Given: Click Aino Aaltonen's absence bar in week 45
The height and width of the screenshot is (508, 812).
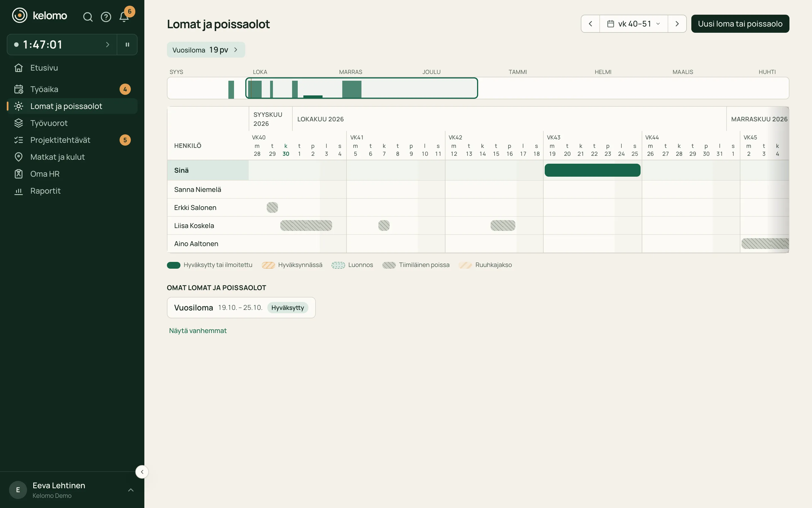Looking at the screenshot, I should (765, 244).
